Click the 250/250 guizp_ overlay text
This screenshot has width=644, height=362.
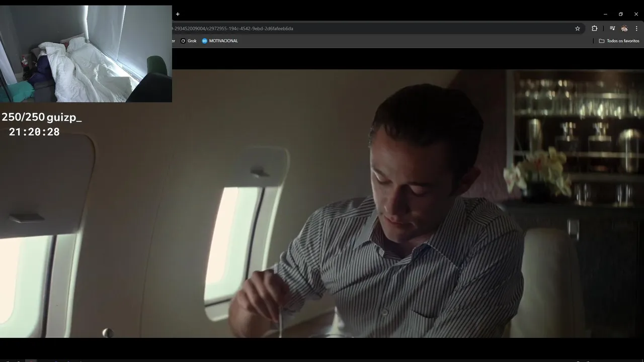tap(41, 118)
